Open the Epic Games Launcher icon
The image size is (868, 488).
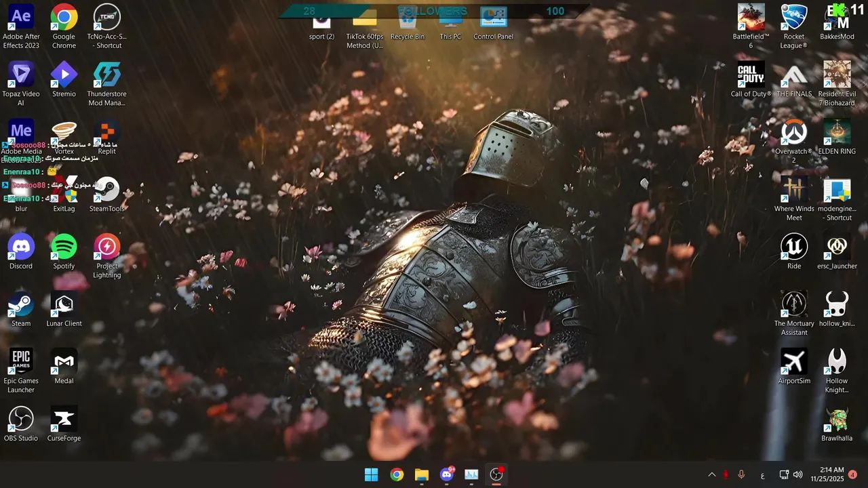[21, 371]
